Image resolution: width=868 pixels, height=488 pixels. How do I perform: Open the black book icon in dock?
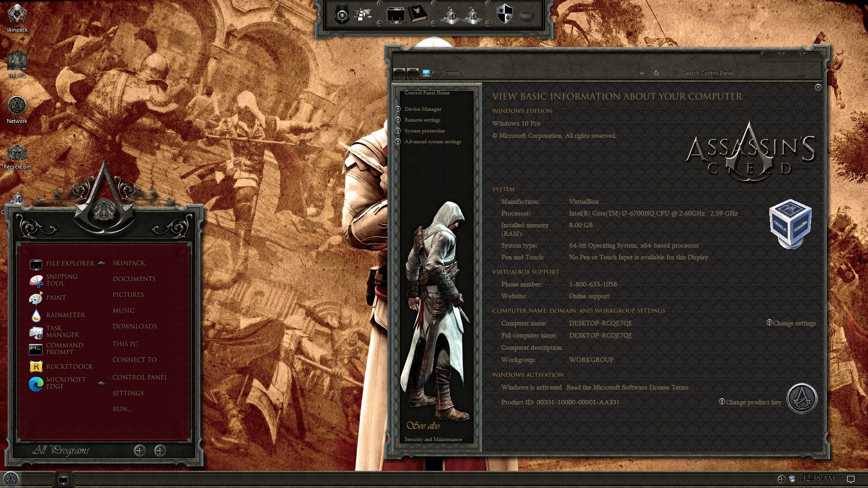[x=418, y=14]
